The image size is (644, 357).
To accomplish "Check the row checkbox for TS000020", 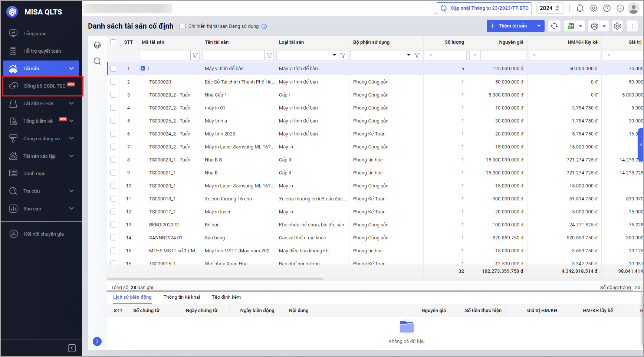I will pyautogui.click(x=113, y=82).
